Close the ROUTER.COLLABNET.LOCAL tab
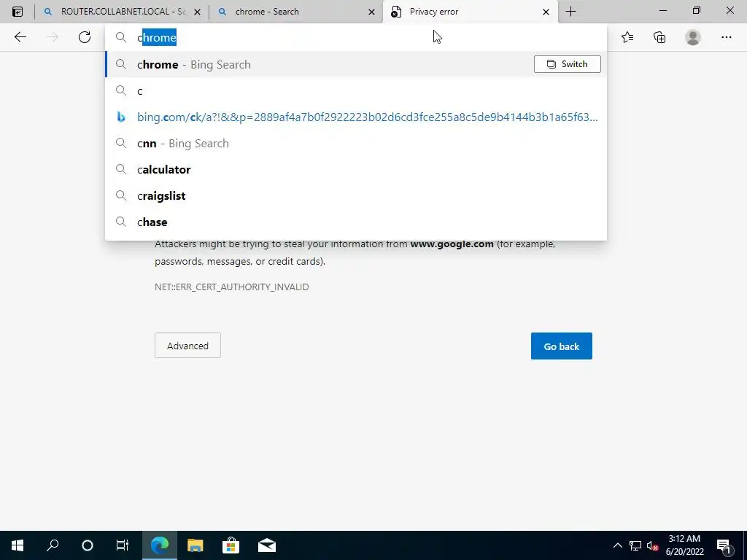 [x=197, y=12]
